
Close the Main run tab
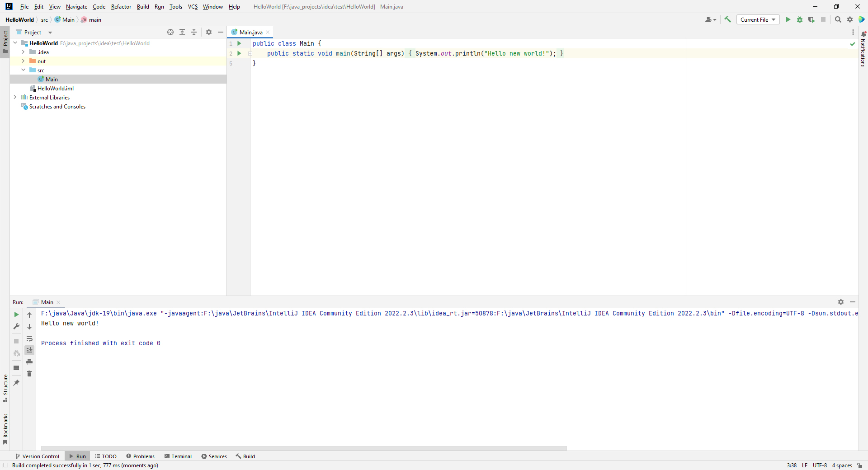[58, 302]
